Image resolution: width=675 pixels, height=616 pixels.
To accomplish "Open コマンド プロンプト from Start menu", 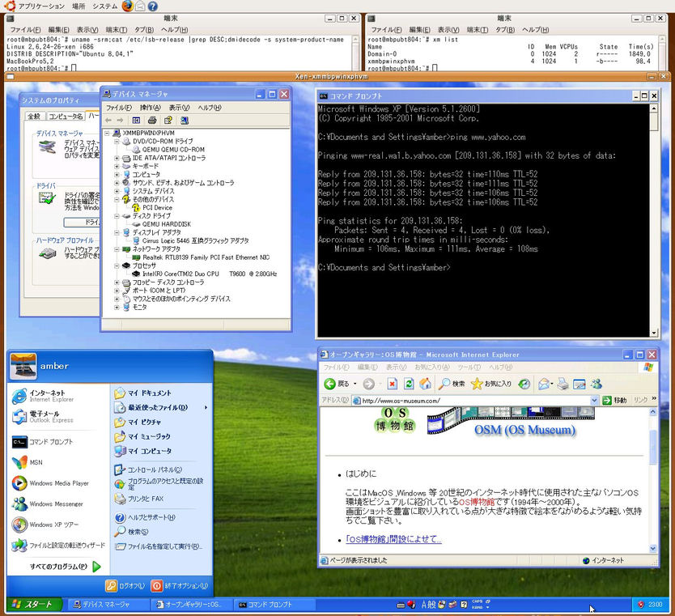I will [43, 442].
